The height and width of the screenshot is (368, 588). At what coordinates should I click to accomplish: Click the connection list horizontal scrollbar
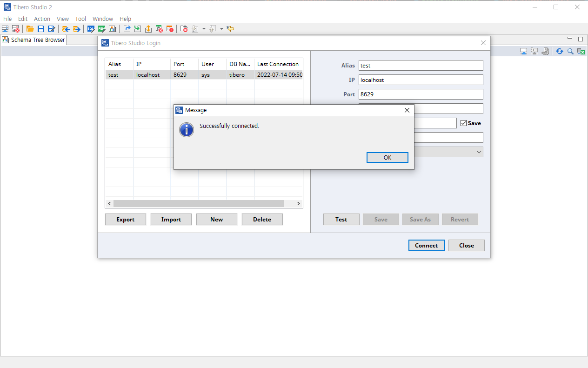199,204
